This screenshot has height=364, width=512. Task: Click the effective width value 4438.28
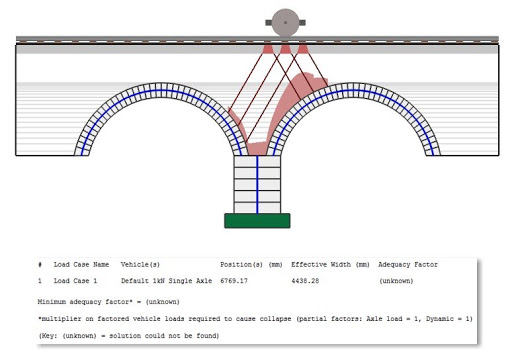coord(305,281)
